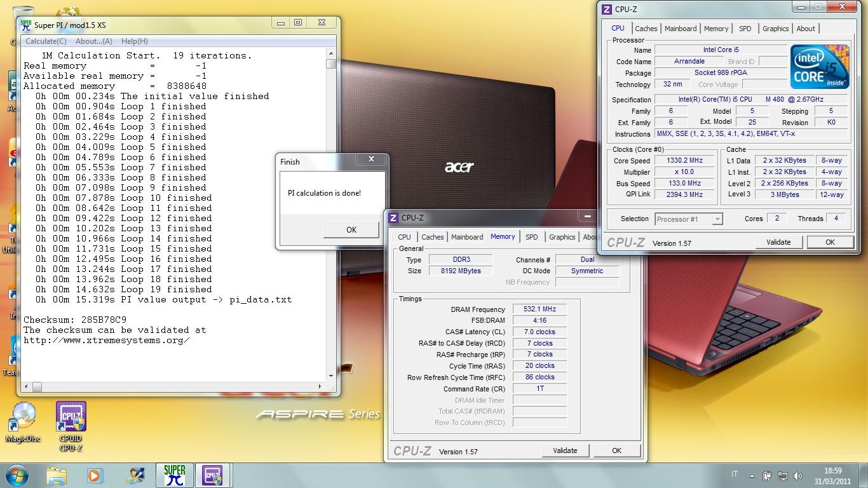The height and width of the screenshot is (488, 868).
Task: Switch to Super PI taskbar button
Action: 174,475
